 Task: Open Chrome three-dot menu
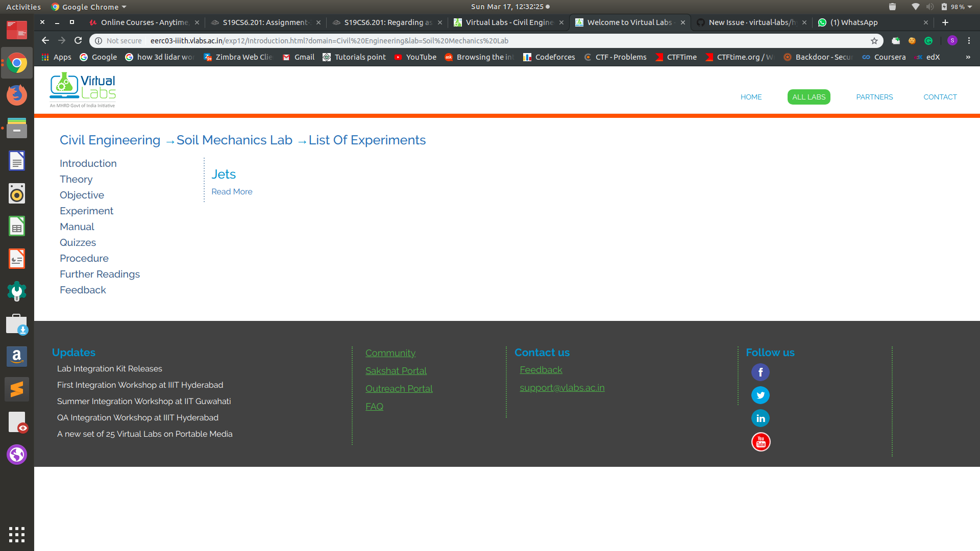pyautogui.click(x=969, y=41)
